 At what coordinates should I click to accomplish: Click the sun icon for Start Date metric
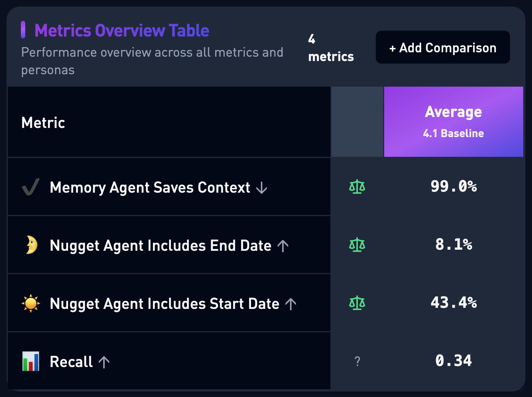(x=31, y=303)
